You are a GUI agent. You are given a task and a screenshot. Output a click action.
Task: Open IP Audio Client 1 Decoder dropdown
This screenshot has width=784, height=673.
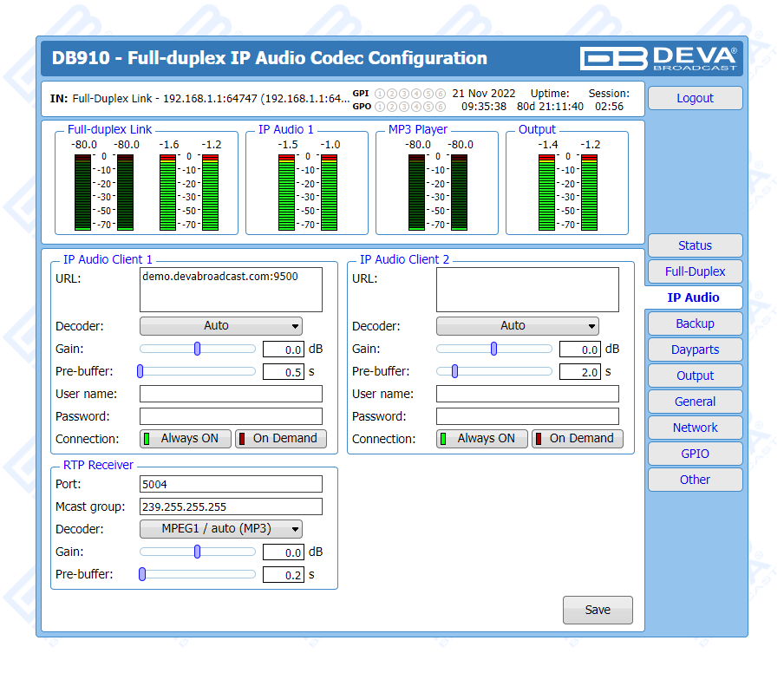(x=221, y=326)
